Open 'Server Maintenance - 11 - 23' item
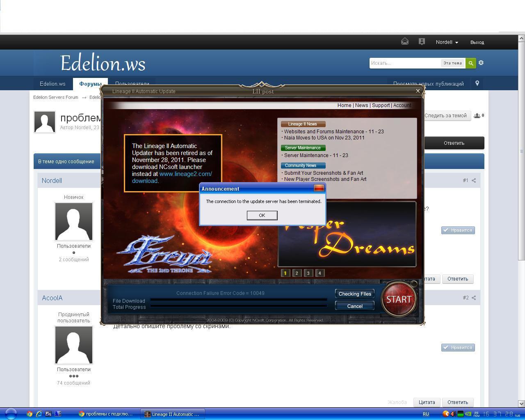The image size is (525, 420). (x=316, y=155)
